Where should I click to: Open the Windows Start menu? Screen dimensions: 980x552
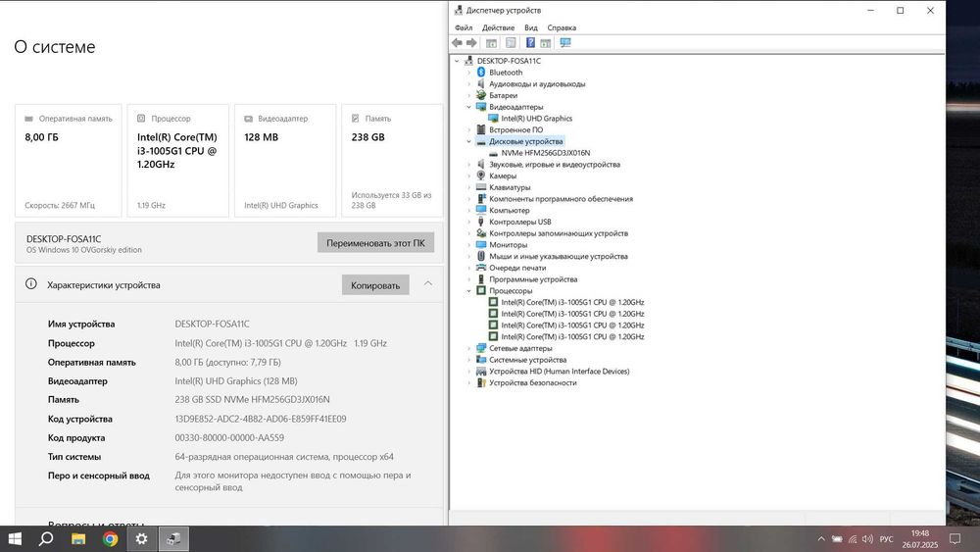point(15,539)
